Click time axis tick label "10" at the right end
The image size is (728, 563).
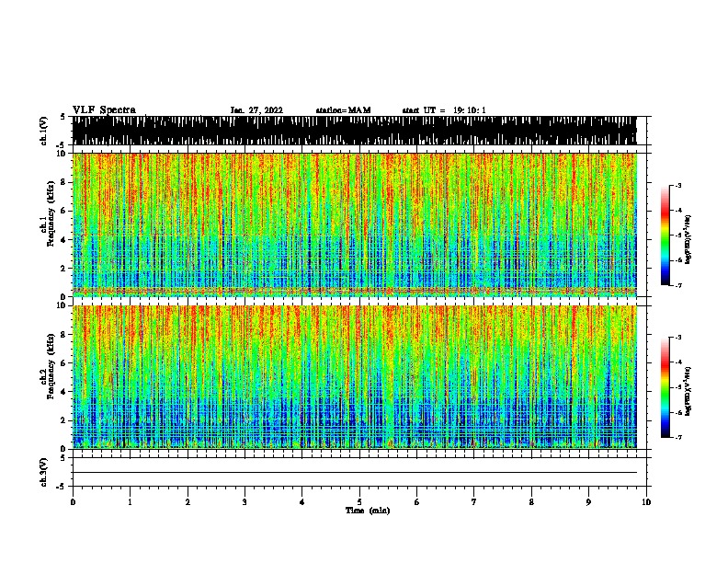coord(646,502)
